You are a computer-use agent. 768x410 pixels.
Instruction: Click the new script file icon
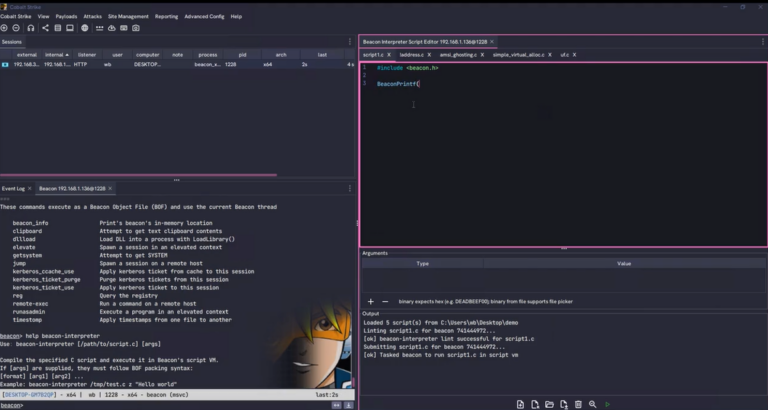[520, 404]
